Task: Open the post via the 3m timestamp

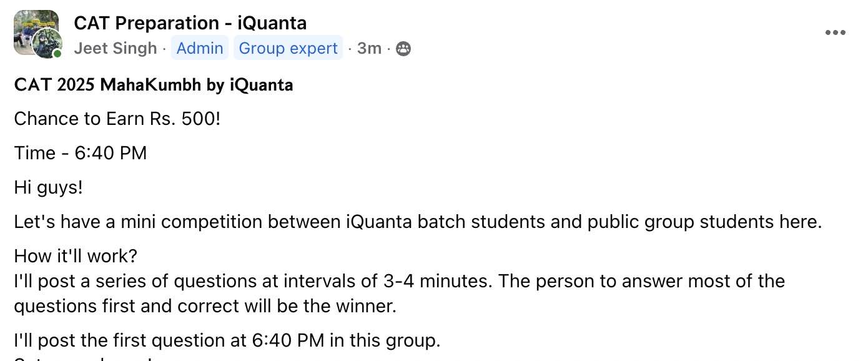Action: (x=369, y=48)
